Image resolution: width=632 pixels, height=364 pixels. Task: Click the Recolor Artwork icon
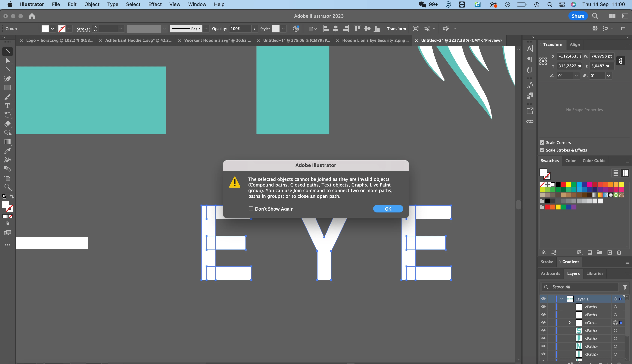[x=296, y=29]
